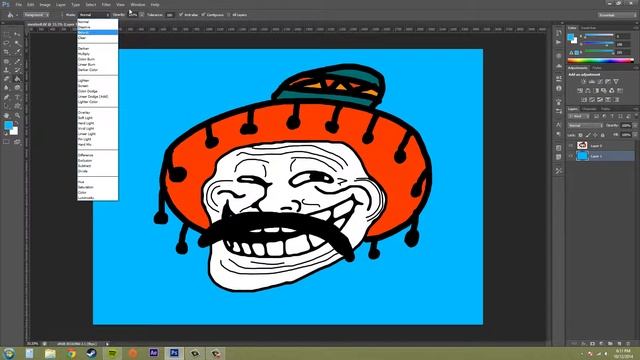Screen dimensions: 640x360
Task: Open the Layers Kind filter dropdown
Action: (x=578, y=116)
